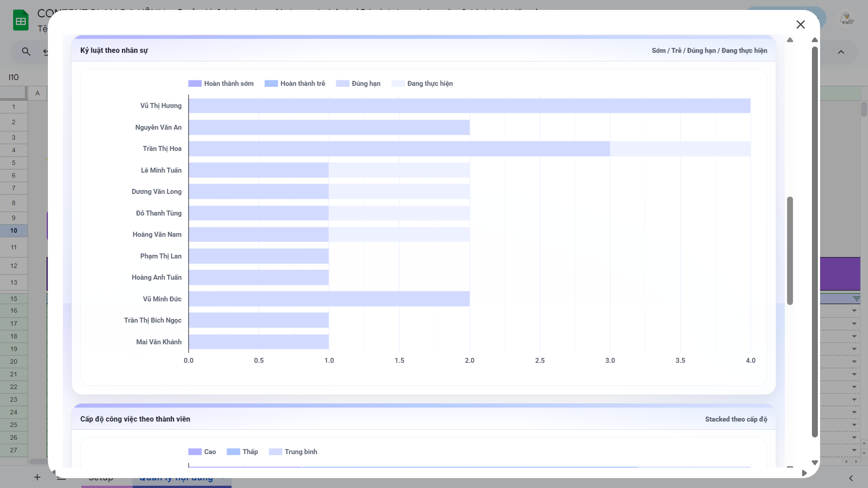Open the duck account avatar
868x488 pixels.
tap(846, 19)
